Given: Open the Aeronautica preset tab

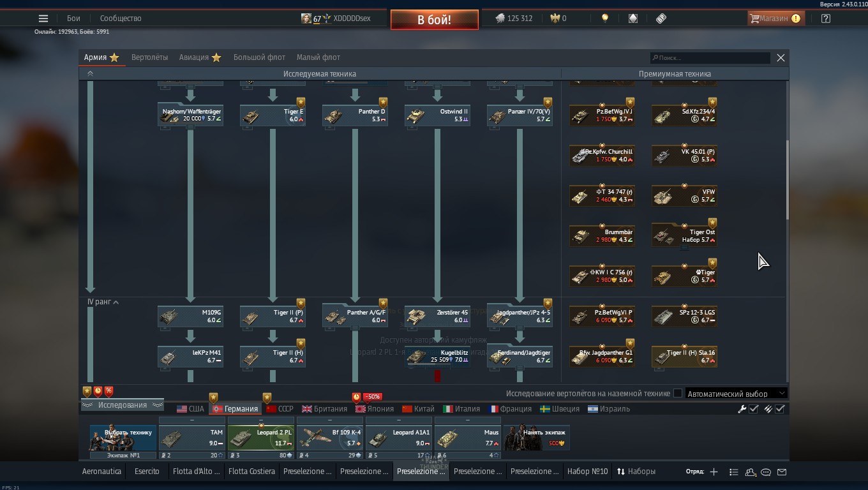Looking at the screenshot, I should (x=101, y=472).
